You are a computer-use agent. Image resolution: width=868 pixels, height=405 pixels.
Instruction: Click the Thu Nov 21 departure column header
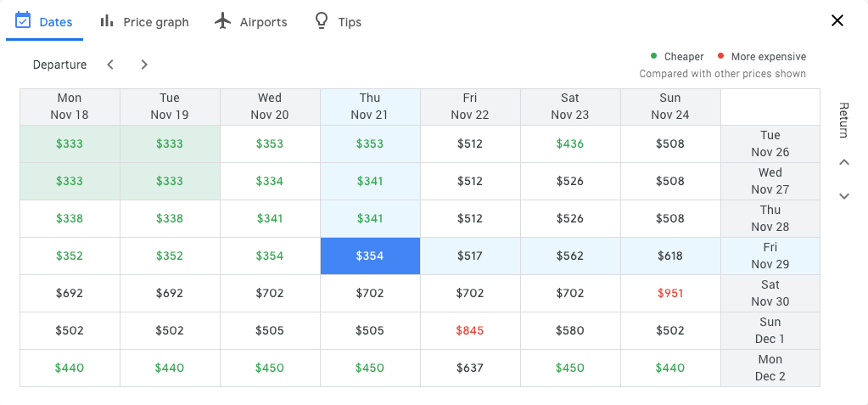pyautogui.click(x=370, y=107)
